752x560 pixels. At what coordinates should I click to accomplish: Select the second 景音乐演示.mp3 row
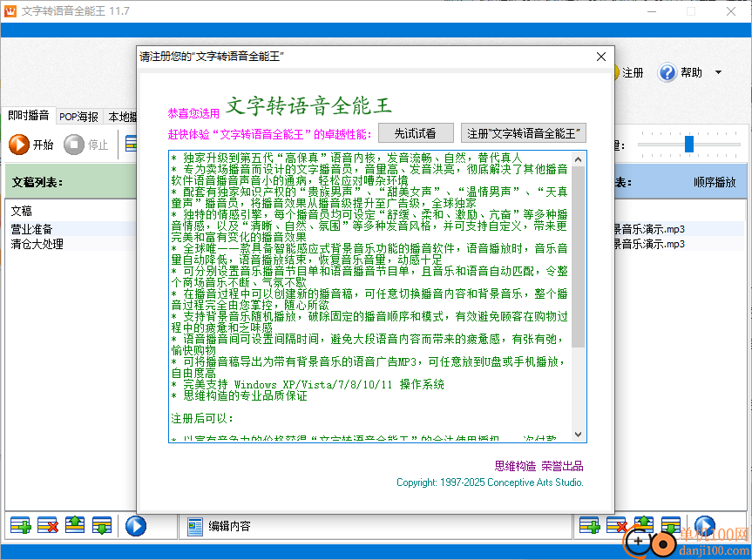tap(679, 244)
